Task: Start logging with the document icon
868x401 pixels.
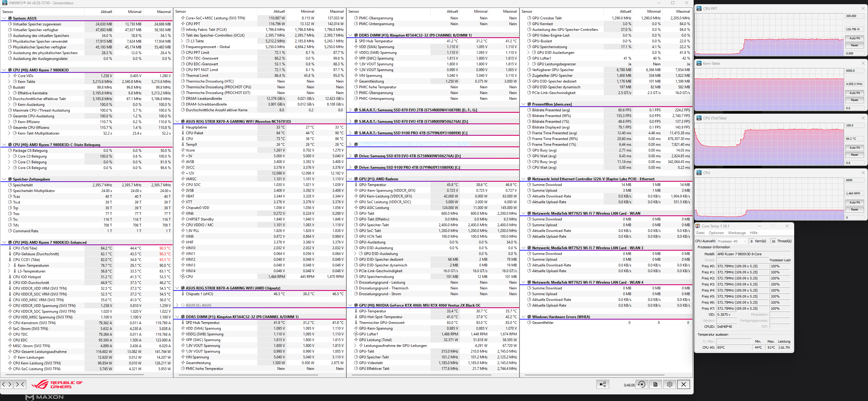Action: [655, 384]
